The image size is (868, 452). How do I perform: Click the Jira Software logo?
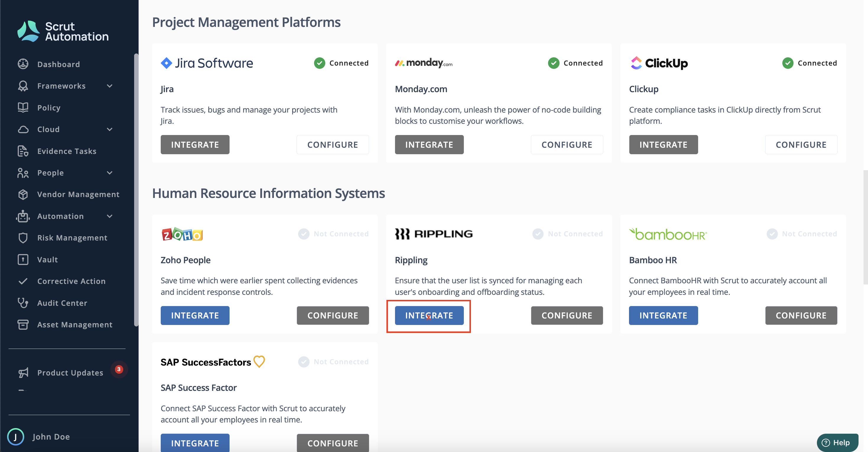tap(207, 63)
